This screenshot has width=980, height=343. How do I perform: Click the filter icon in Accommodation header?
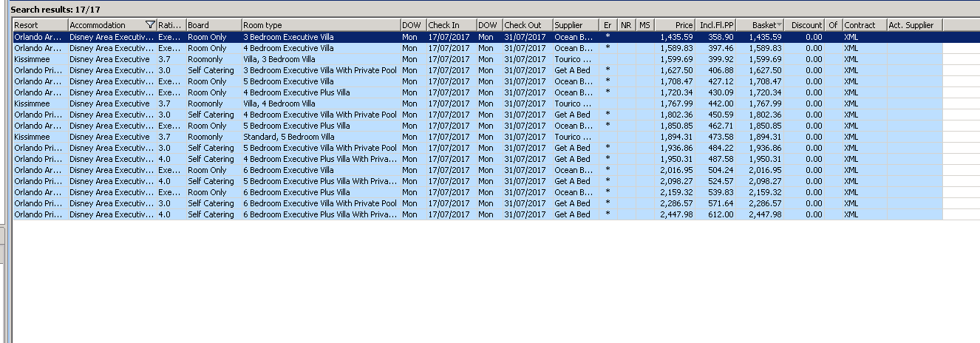(x=151, y=25)
